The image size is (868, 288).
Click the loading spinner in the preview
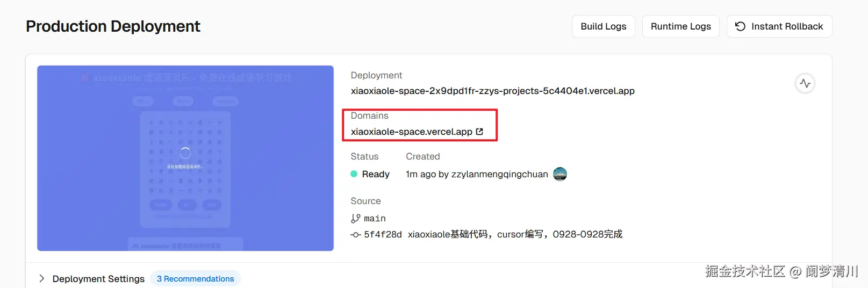185,153
